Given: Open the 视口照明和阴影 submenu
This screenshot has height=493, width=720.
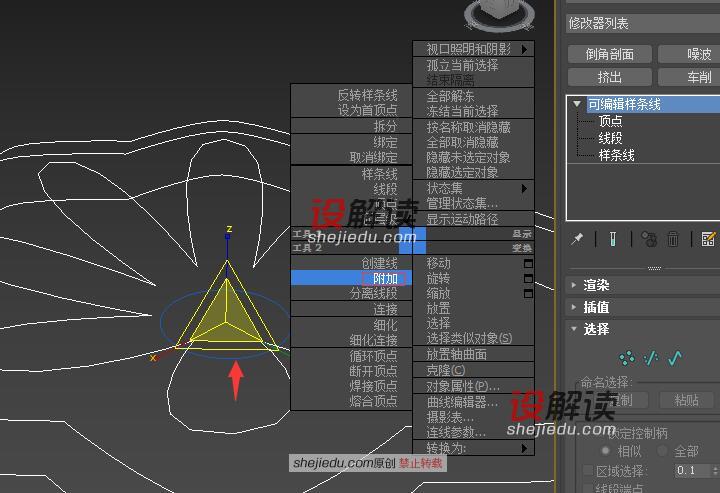Looking at the screenshot, I should point(473,49).
